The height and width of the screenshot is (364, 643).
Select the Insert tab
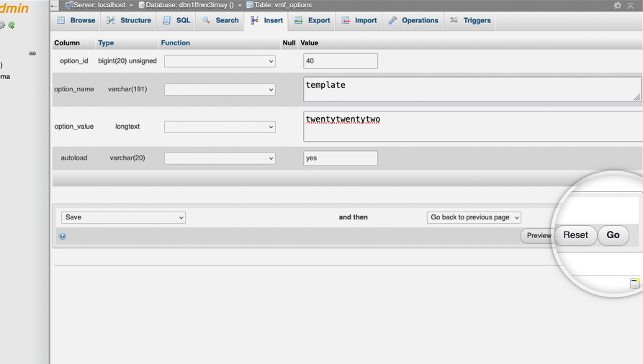(266, 20)
